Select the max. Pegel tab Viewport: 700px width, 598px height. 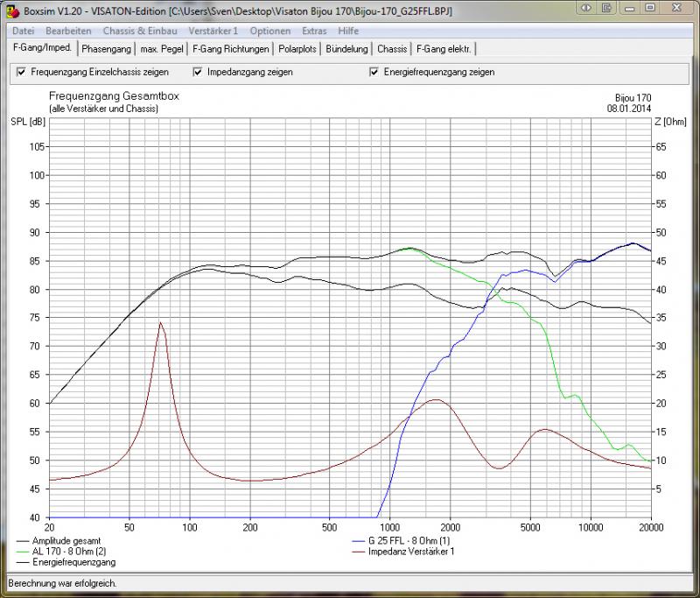pos(162,49)
